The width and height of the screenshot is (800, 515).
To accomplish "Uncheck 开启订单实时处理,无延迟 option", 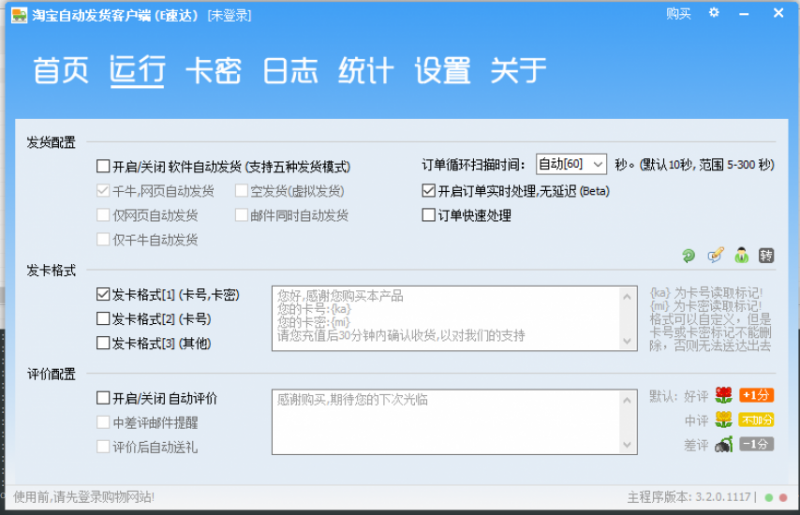I will (x=429, y=190).
